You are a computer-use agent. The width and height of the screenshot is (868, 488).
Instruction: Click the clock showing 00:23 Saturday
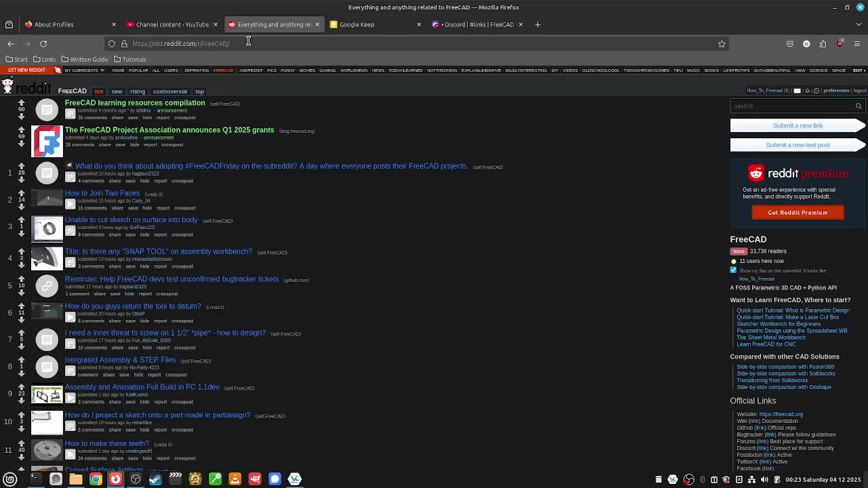tap(823, 479)
